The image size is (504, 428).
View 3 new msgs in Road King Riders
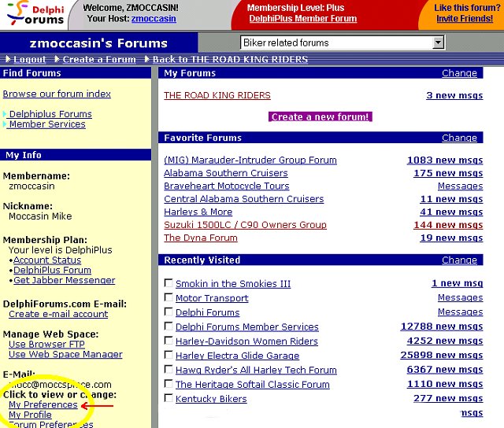click(454, 95)
